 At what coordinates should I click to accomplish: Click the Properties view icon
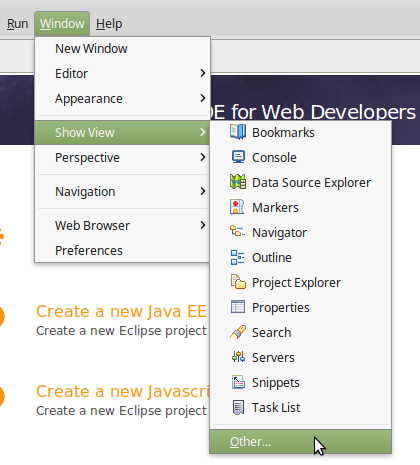tap(238, 307)
